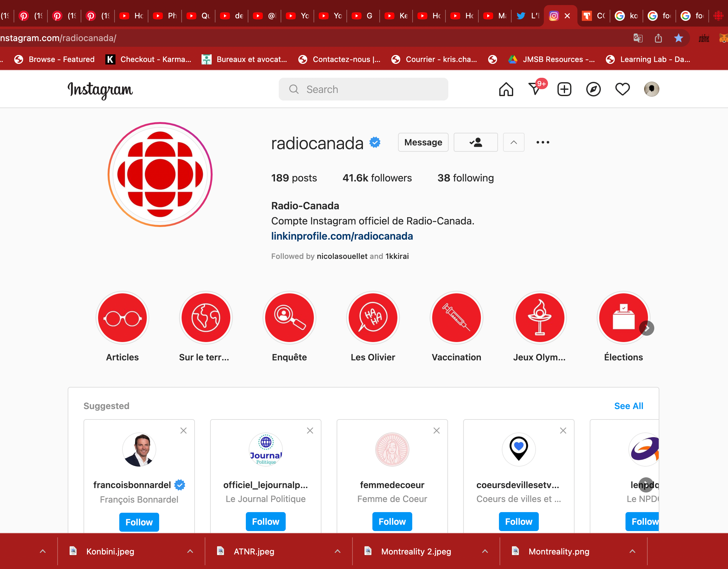728x569 pixels.
Task: Dismiss coeursdevillesetv suggestion
Action: pos(563,431)
